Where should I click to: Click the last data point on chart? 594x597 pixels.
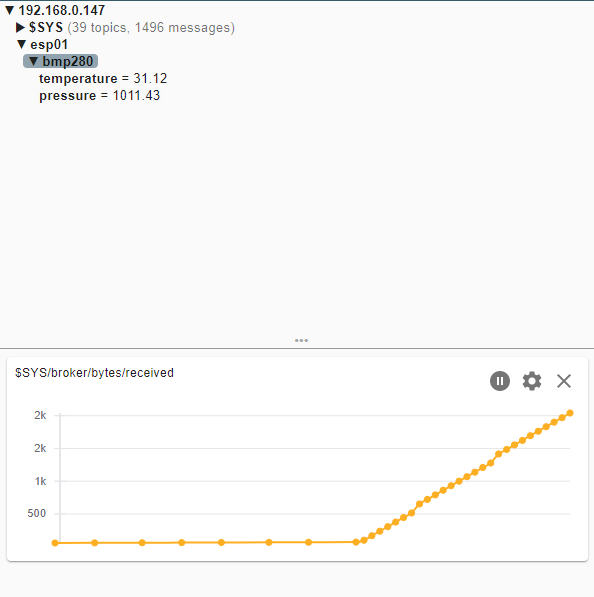570,413
